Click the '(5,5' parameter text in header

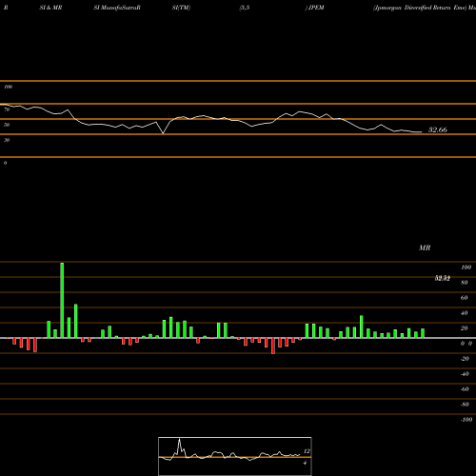(245, 8)
